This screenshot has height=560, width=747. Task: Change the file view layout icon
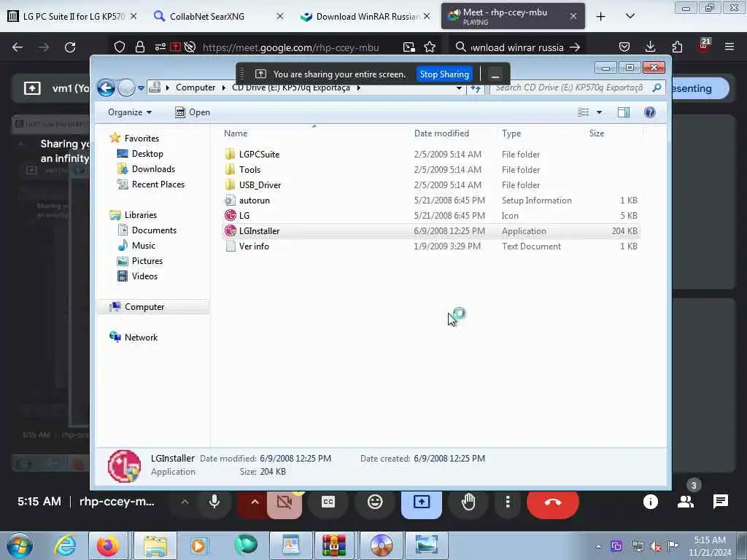point(583,112)
